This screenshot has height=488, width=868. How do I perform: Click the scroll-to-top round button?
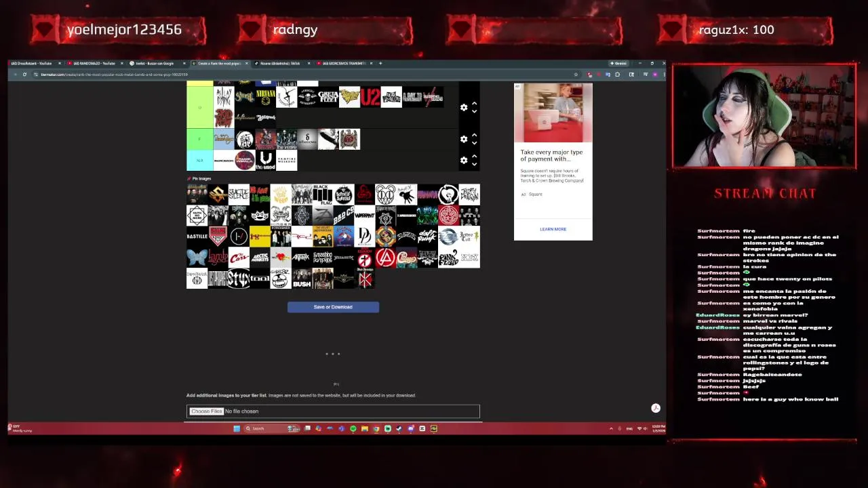[655, 408]
